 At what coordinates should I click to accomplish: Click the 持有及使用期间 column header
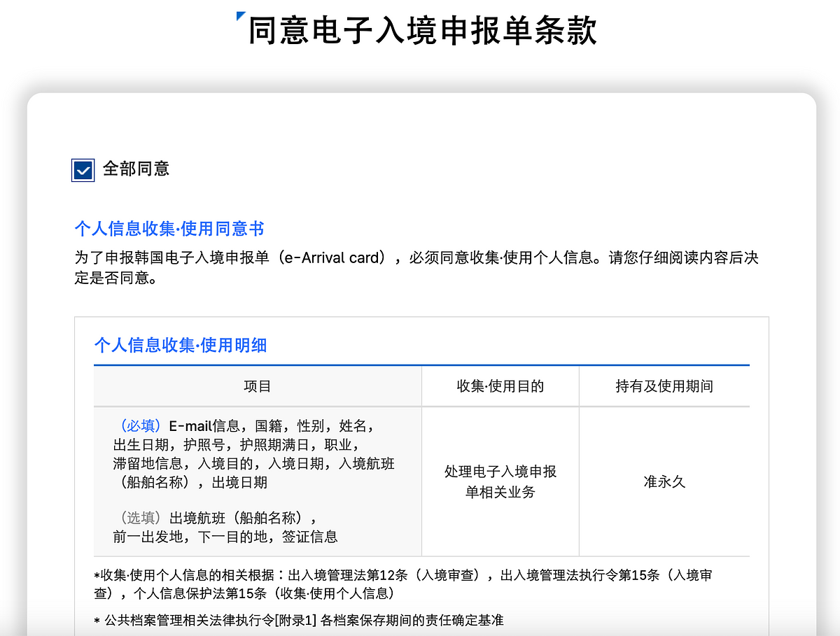664,386
